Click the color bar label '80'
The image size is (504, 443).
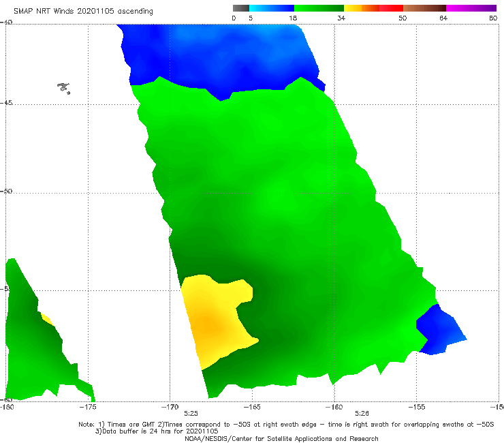point(493,18)
